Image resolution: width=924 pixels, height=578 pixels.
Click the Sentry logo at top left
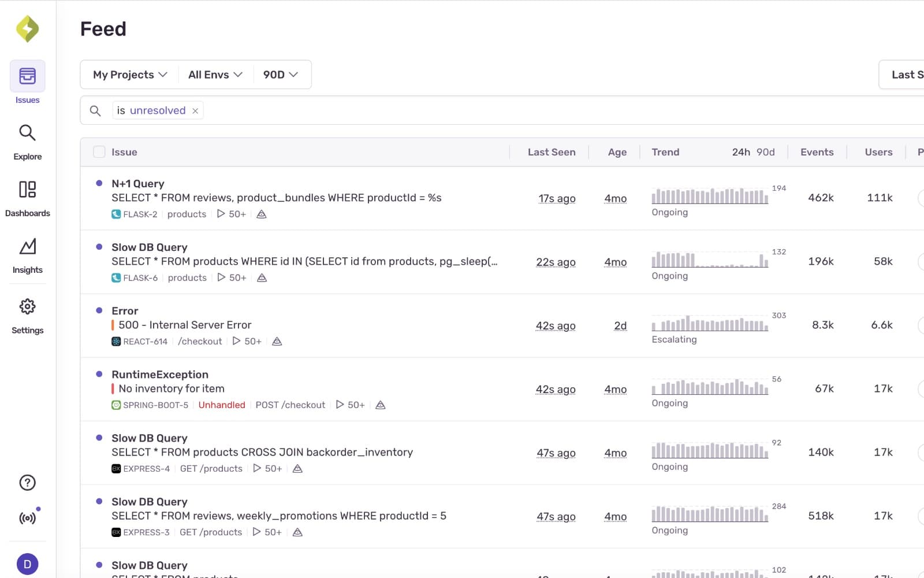[x=27, y=29]
